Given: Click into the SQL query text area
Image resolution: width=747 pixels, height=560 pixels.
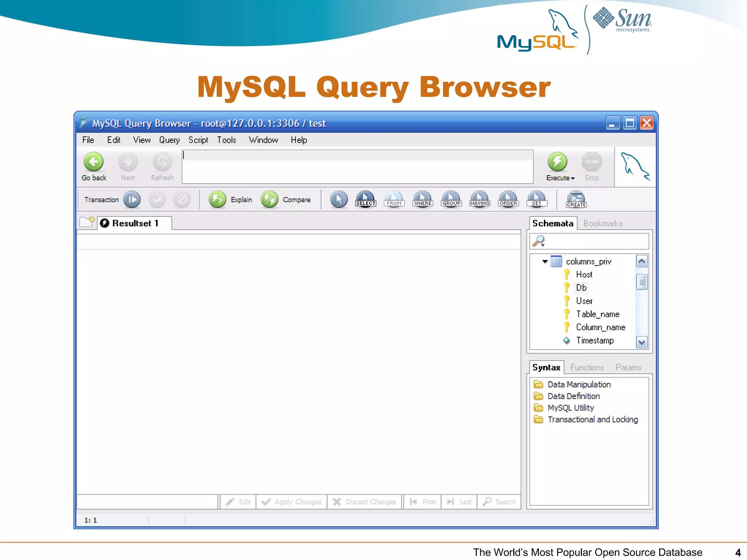Looking at the screenshot, I should tap(357, 167).
